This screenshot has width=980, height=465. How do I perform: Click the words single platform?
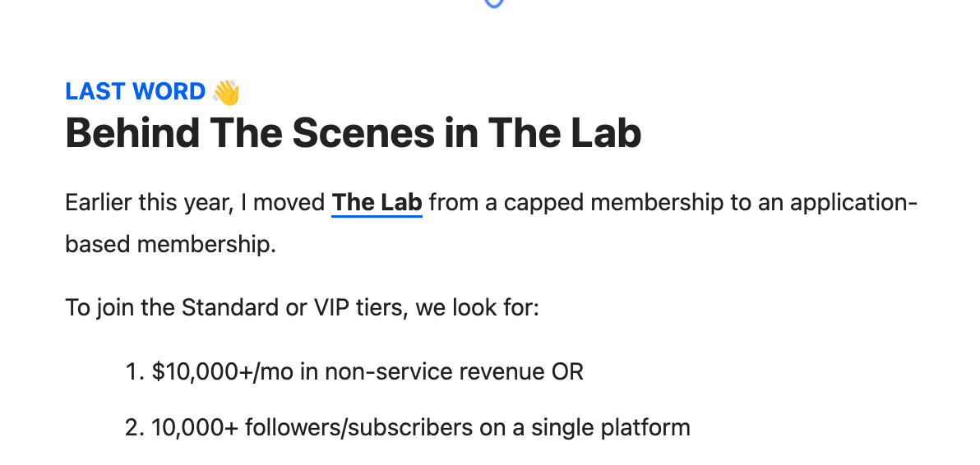[611, 427]
